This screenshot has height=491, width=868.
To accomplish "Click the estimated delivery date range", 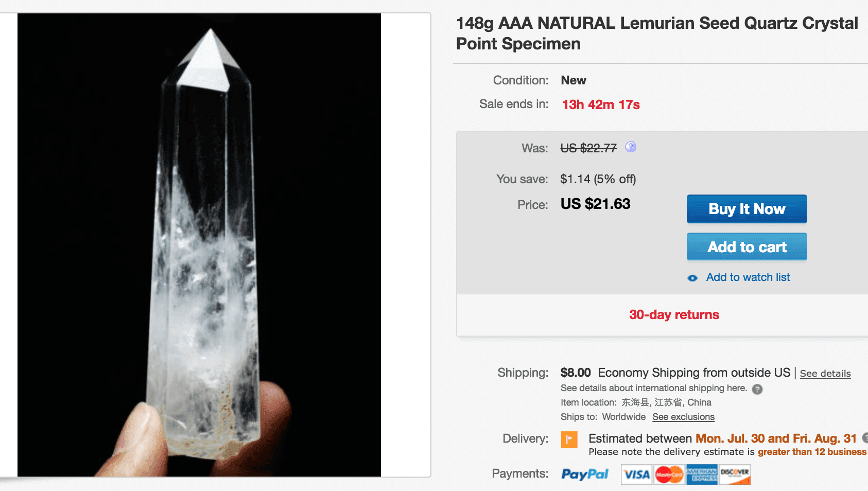I will click(776, 439).
